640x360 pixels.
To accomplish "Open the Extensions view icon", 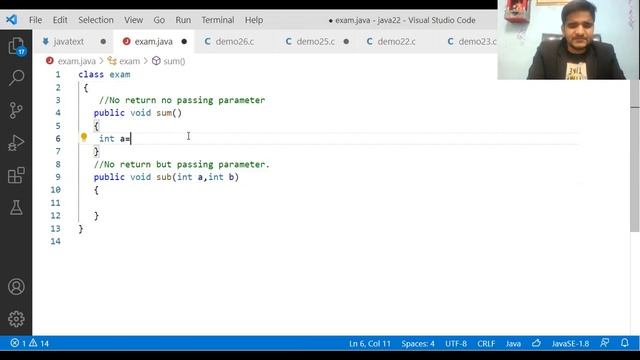I will (x=16, y=176).
